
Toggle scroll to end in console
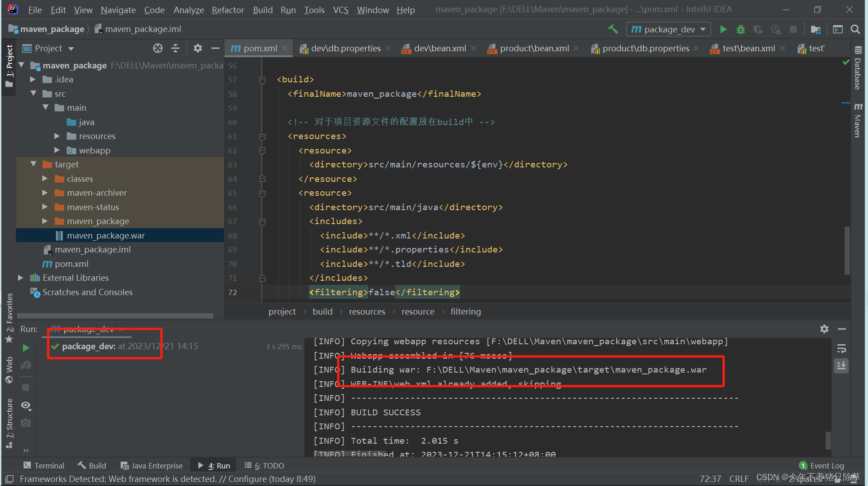coord(841,366)
